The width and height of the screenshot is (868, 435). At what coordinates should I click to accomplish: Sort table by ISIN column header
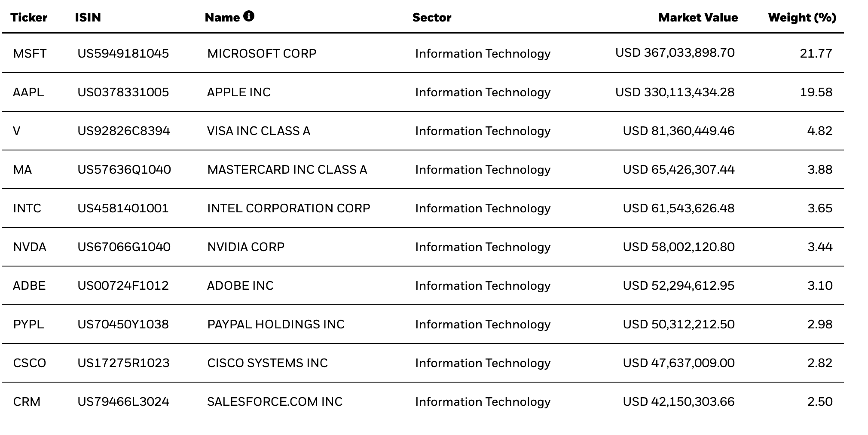[88, 18]
